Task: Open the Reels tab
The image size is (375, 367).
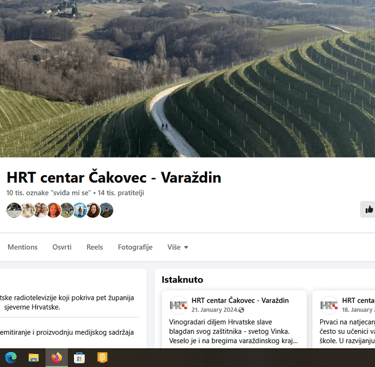Action: [95, 247]
